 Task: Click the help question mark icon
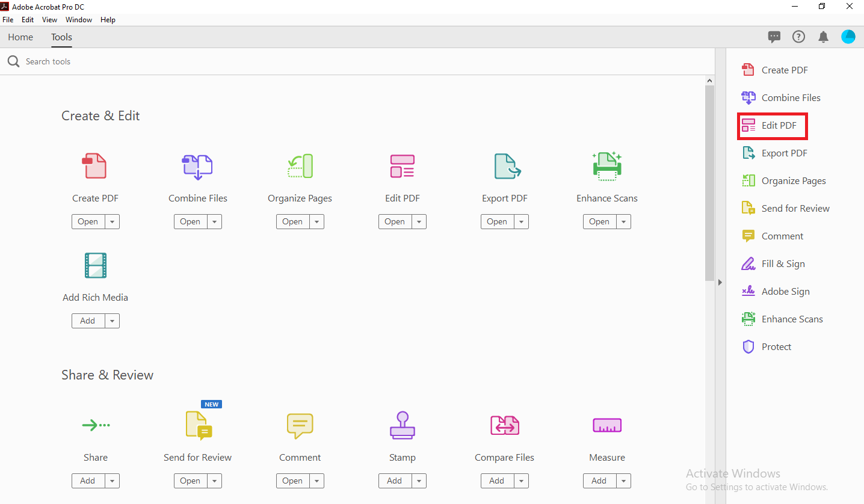pyautogui.click(x=798, y=37)
